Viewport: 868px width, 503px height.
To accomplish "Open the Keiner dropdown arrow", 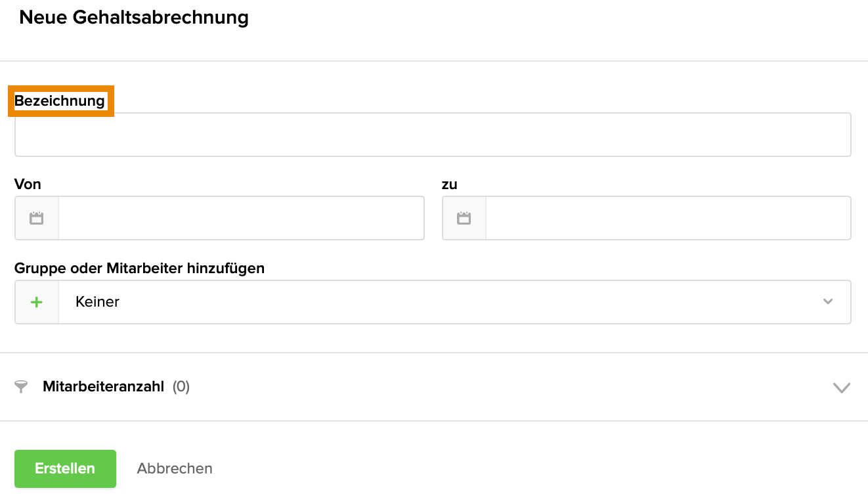I will pyautogui.click(x=828, y=302).
